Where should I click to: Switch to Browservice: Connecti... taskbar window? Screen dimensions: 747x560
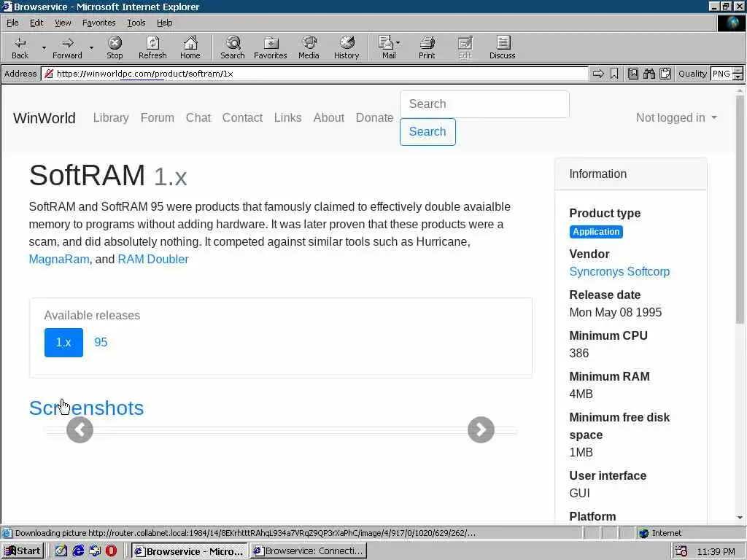tap(309, 551)
